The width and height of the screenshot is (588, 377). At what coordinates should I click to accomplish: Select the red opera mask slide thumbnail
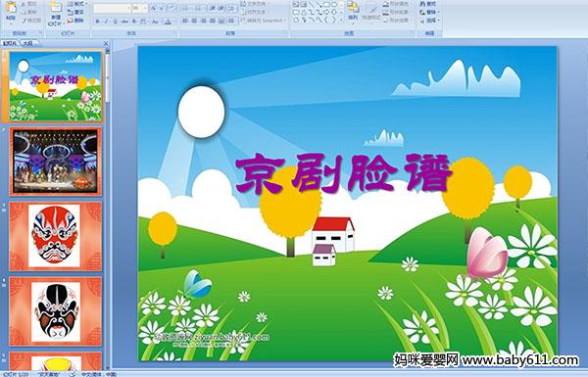56,236
